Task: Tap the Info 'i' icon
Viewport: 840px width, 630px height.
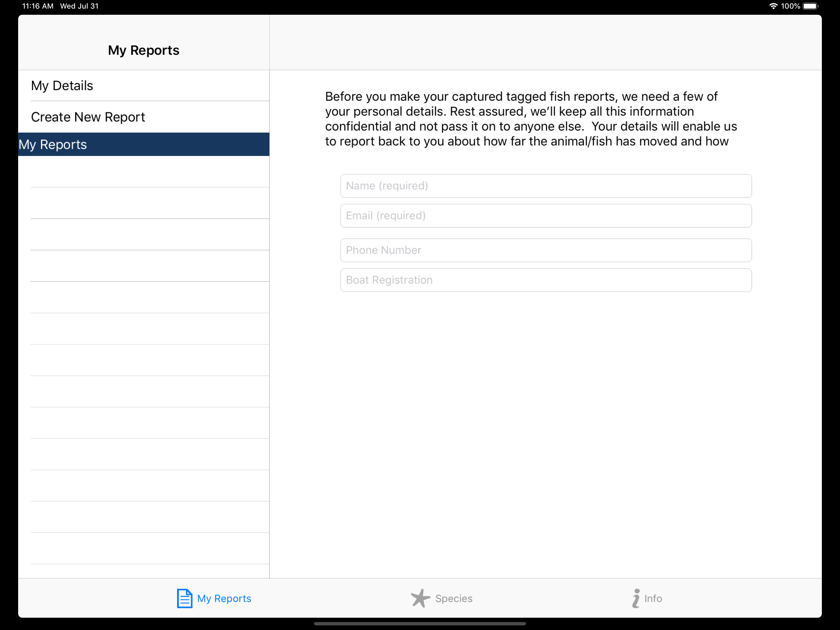Action: [x=636, y=598]
